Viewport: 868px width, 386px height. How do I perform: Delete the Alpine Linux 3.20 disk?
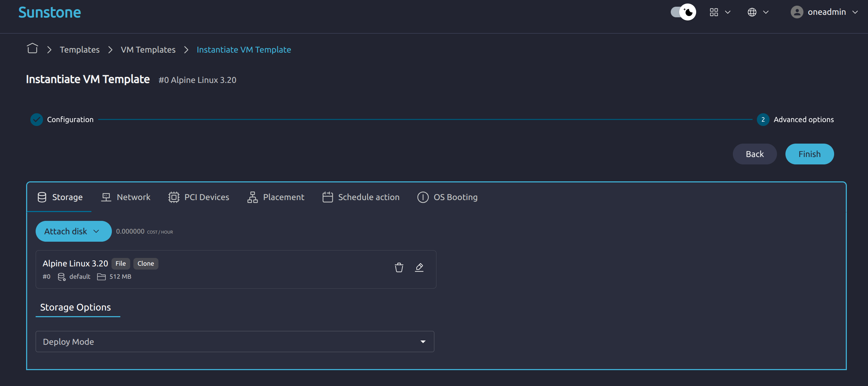(399, 268)
